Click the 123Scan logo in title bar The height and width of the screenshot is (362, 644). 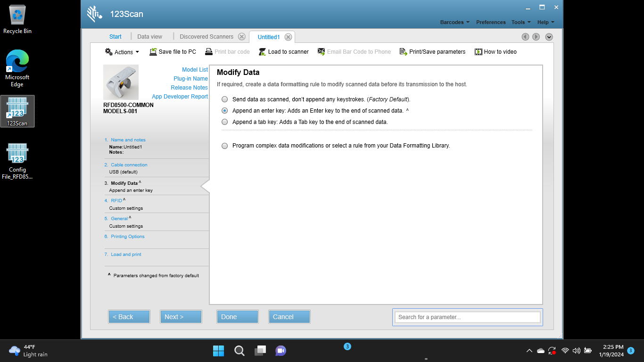(95, 14)
